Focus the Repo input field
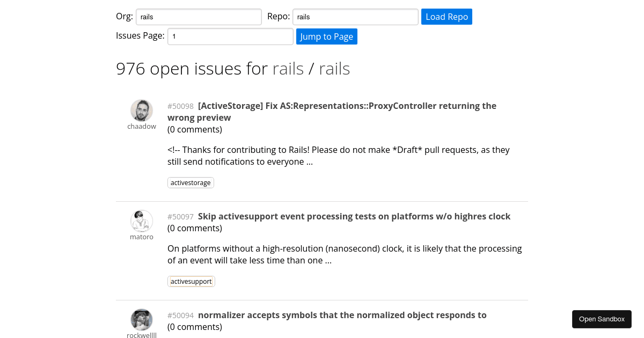 (x=355, y=17)
